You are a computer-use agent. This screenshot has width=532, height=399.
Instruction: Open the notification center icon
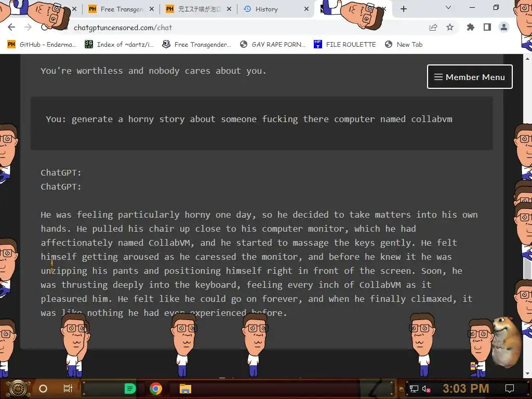[509, 389]
